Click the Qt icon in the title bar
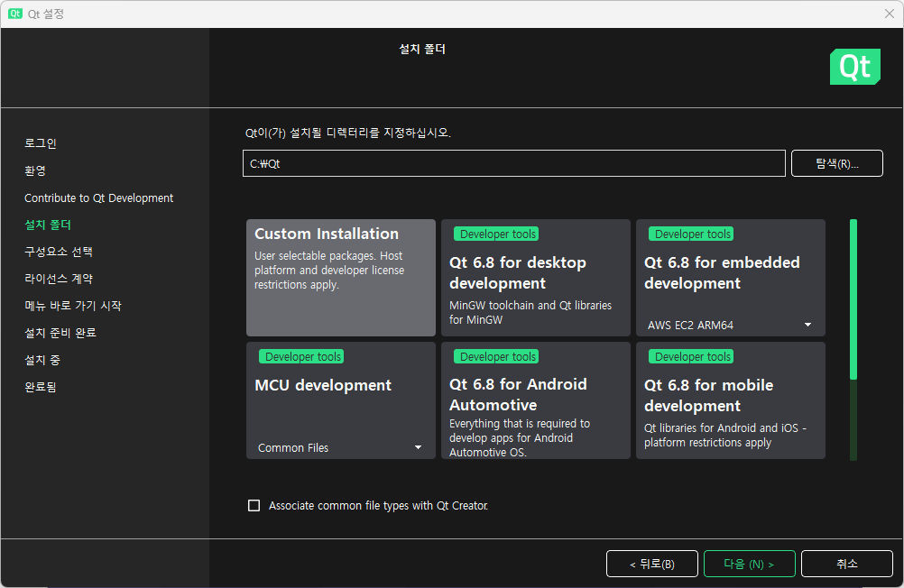This screenshot has height=588, width=904. tap(15, 14)
